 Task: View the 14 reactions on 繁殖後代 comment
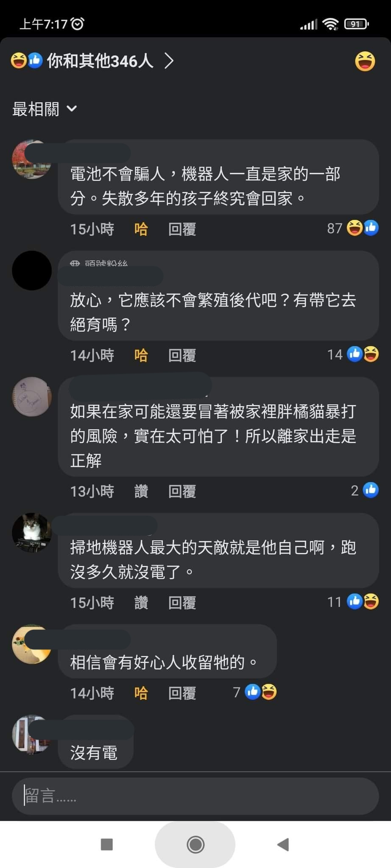(x=352, y=354)
